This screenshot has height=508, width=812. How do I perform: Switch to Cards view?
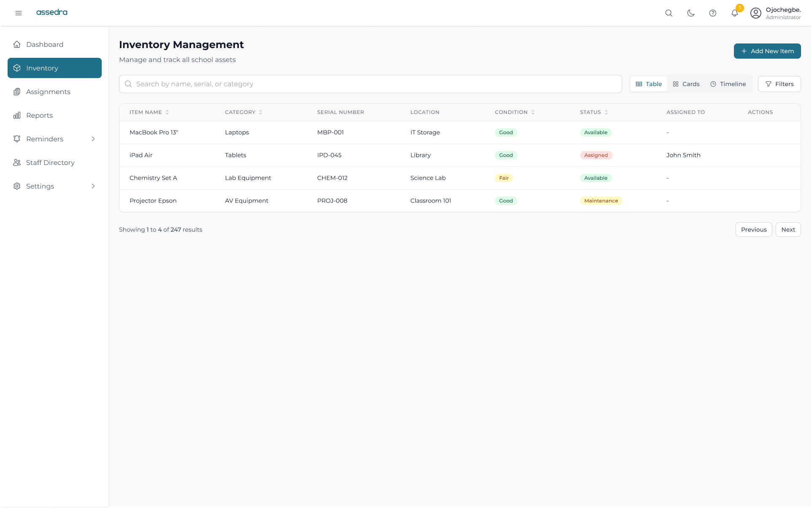[x=686, y=84]
